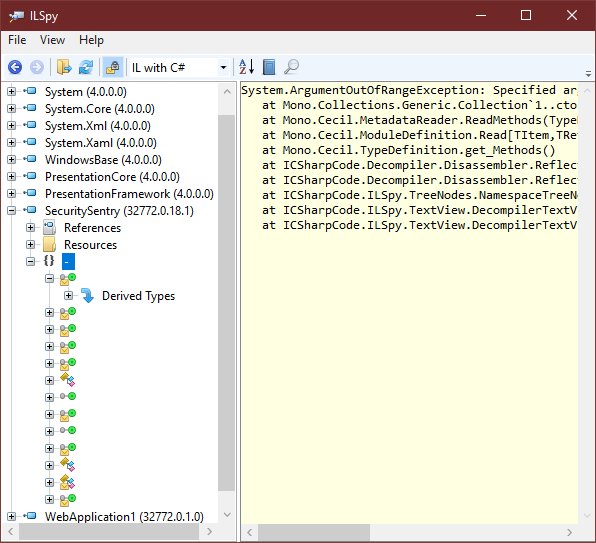
Task: Expand the WebApplication1 assembly node
Action: click(11, 516)
